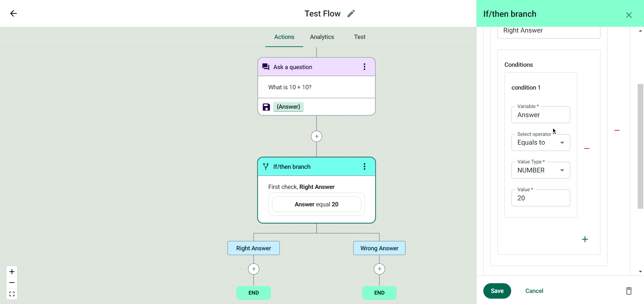Add step between question and branch

(317, 137)
